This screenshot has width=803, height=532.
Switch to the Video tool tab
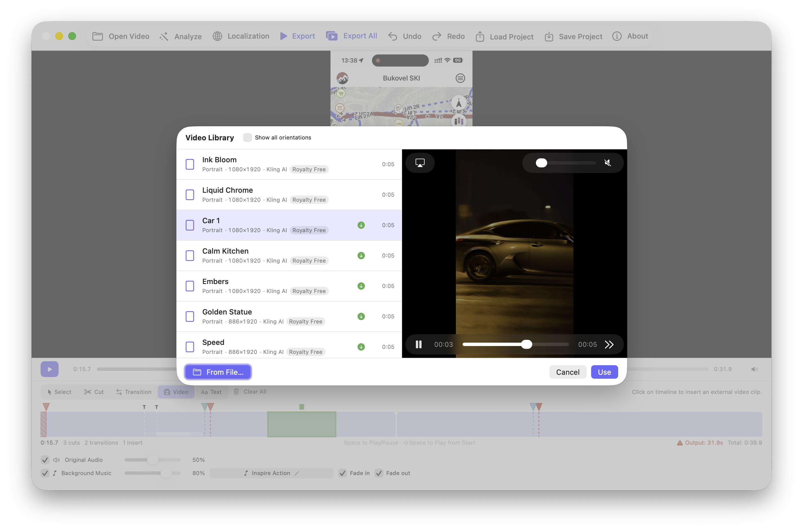click(176, 392)
